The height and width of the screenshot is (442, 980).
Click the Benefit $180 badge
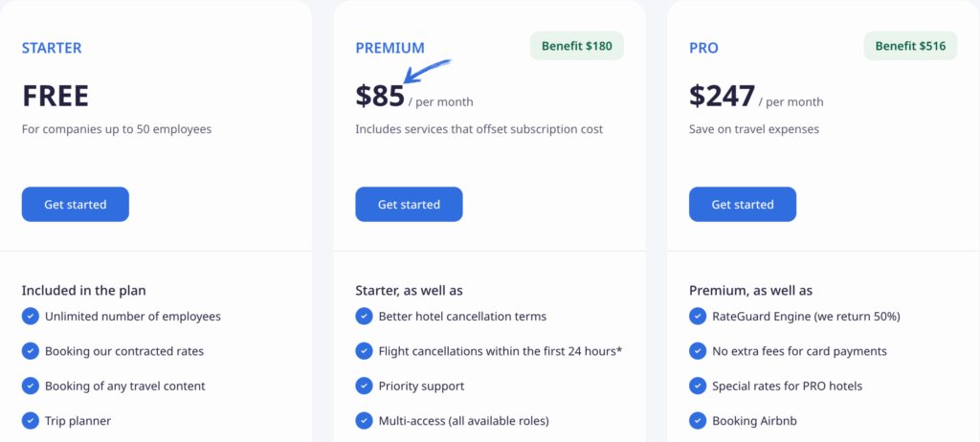tap(576, 46)
